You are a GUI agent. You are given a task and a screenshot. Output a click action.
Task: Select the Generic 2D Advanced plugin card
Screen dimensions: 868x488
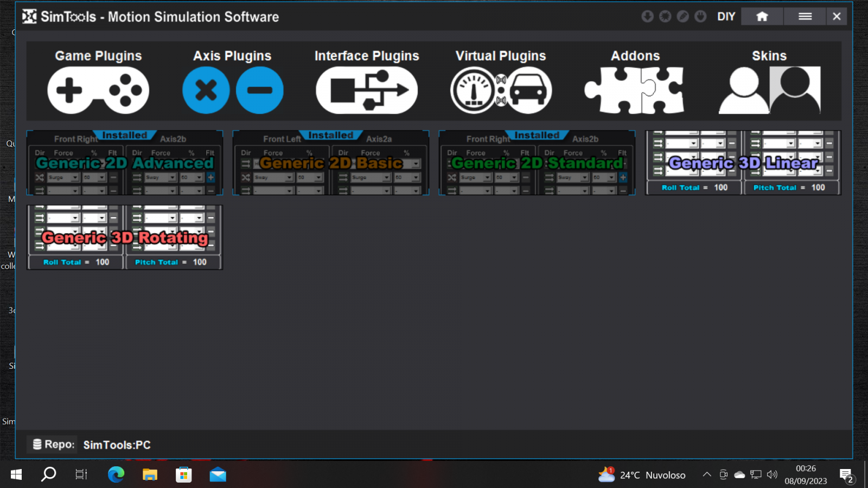(x=125, y=163)
